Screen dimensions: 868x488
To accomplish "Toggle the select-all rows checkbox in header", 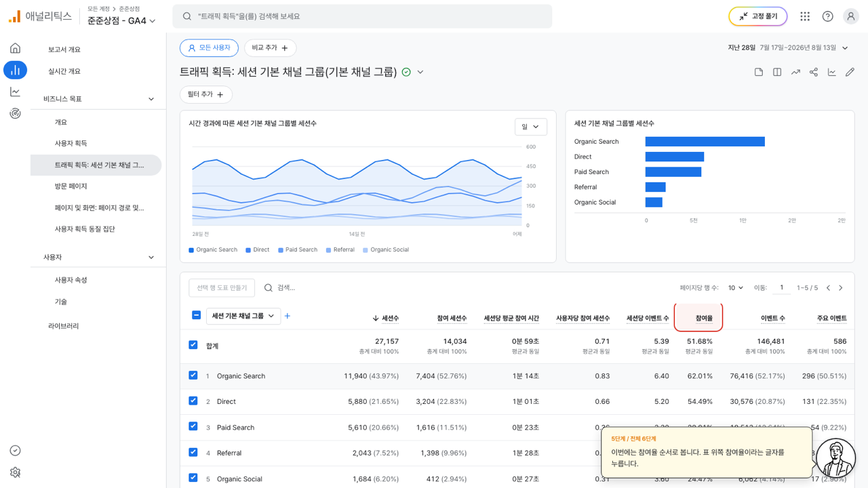I will (196, 315).
